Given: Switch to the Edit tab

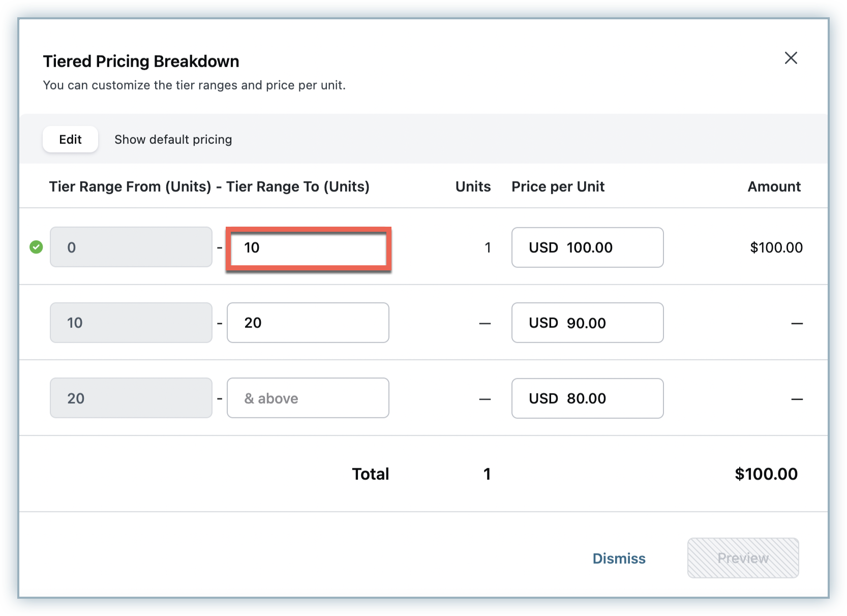Looking at the screenshot, I should [70, 139].
